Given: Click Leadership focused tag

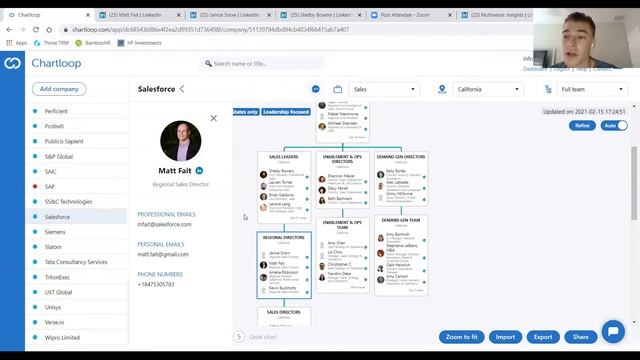Looking at the screenshot, I should click(x=286, y=112).
